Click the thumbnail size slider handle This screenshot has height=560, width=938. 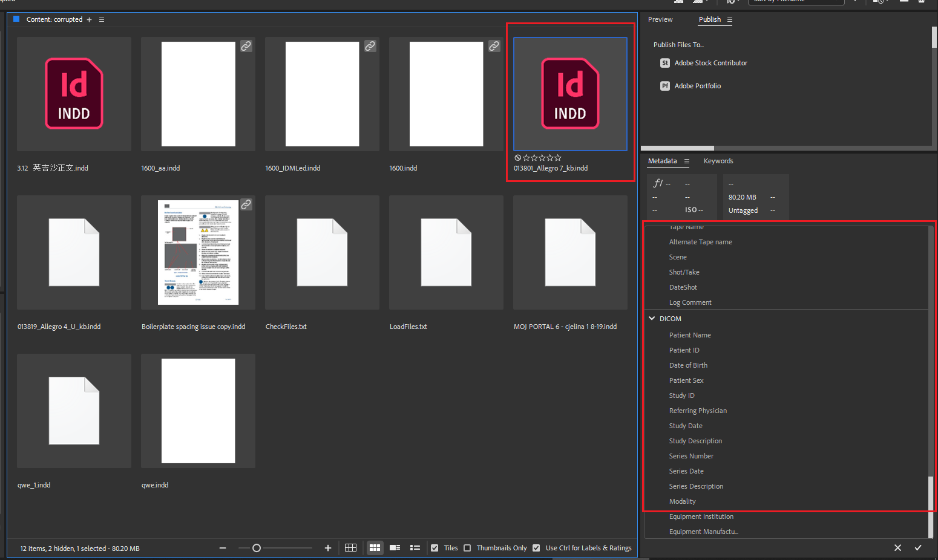(257, 548)
